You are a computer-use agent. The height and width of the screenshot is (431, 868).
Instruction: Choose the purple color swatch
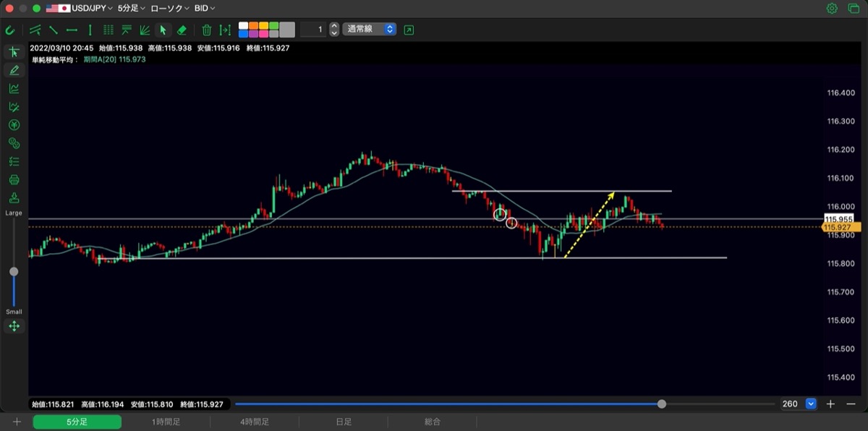tap(254, 34)
